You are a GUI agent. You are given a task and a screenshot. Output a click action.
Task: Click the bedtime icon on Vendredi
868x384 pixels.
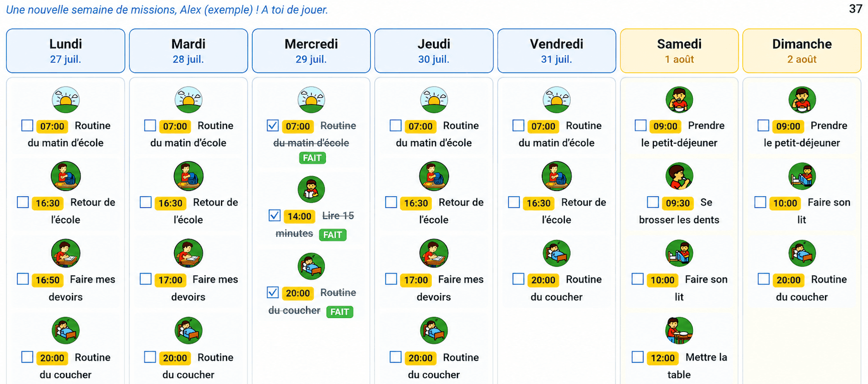click(556, 253)
